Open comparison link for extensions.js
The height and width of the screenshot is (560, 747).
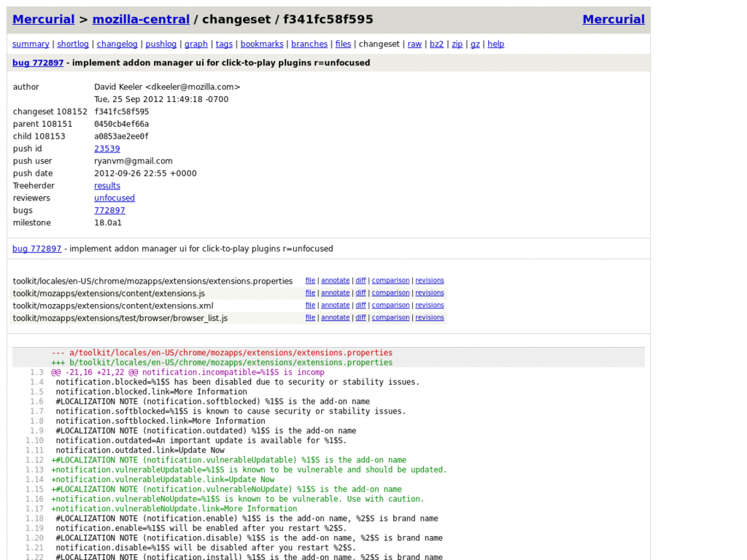391,293
